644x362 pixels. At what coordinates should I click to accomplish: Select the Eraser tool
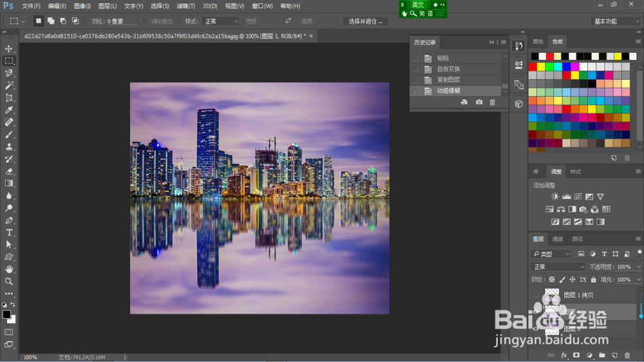click(x=8, y=171)
